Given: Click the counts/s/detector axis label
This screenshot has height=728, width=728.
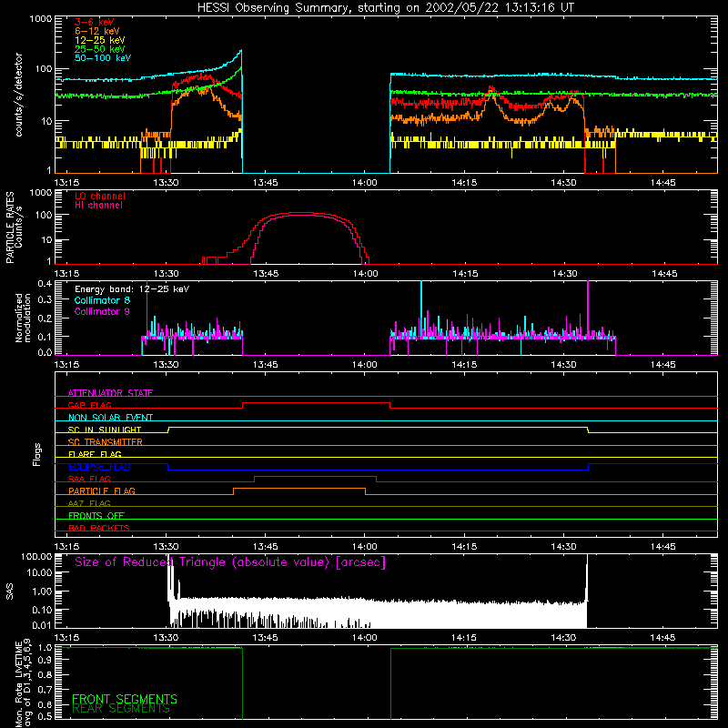Looking at the screenshot, I should [x=18, y=95].
